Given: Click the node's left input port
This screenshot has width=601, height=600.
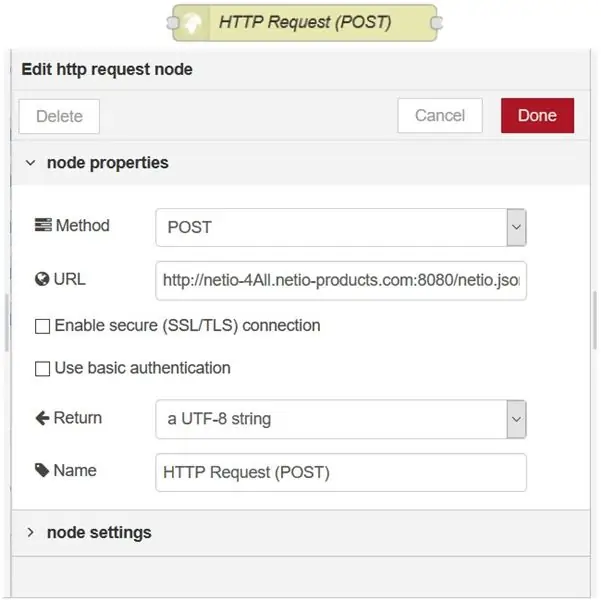Looking at the screenshot, I should [173, 23].
